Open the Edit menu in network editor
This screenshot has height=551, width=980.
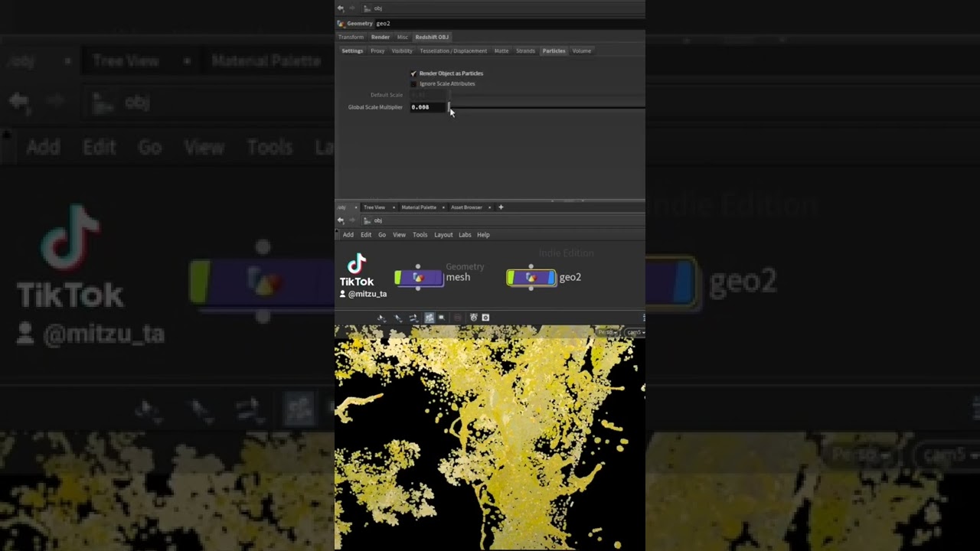[x=366, y=235]
